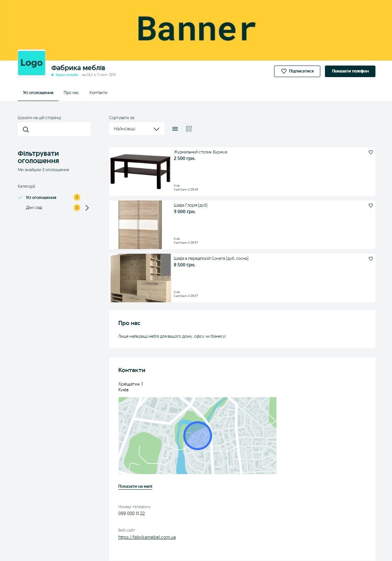The width and height of the screenshot is (392, 561).
Task: Switch to the Контакти tab
Action: coord(98,93)
